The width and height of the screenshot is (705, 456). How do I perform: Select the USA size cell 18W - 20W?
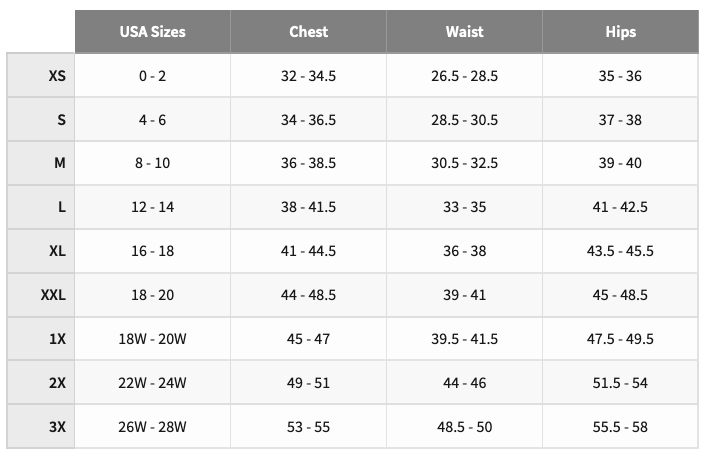tap(152, 339)
